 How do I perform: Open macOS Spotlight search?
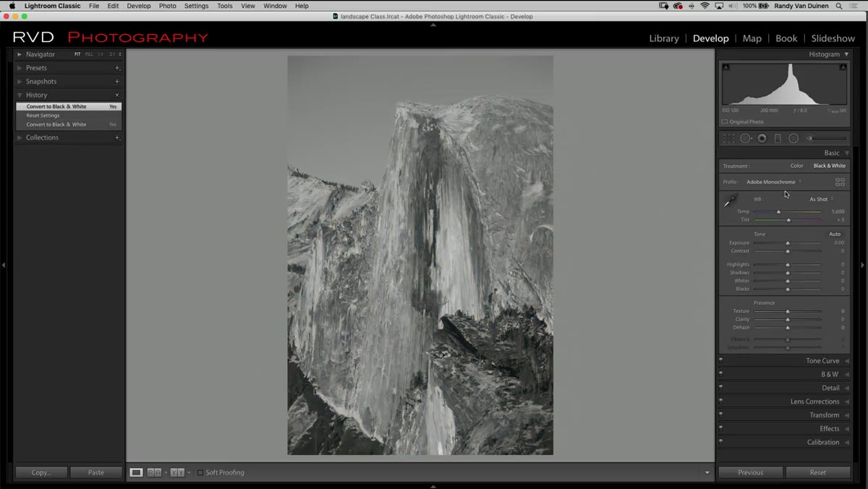click(x=839, y=6)
